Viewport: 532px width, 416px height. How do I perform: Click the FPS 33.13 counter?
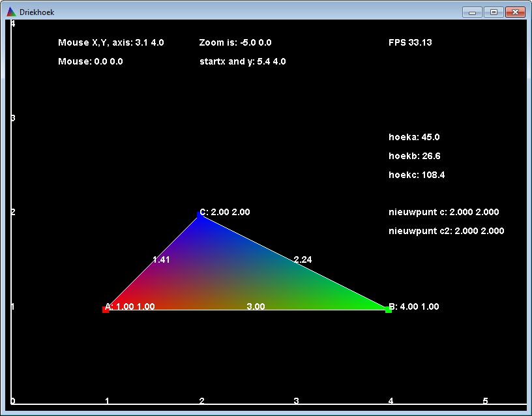coord(410,43)
